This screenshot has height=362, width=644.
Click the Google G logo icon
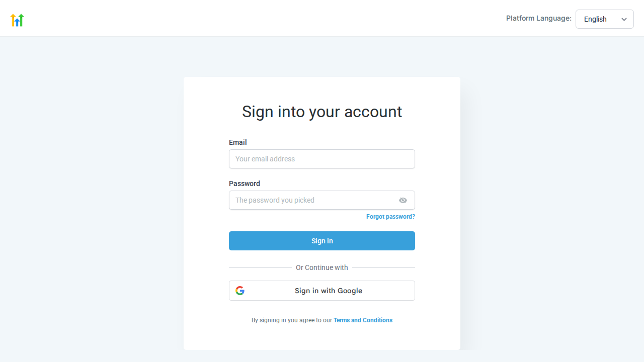pyautogui.click(x=240, y=291)
